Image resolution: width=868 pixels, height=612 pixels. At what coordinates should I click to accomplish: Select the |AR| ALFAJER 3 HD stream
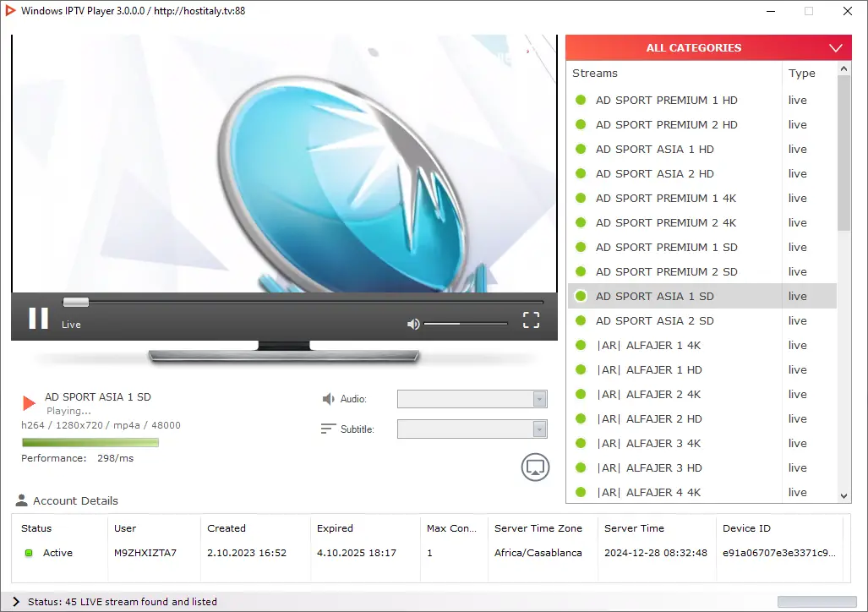(701, 467)
